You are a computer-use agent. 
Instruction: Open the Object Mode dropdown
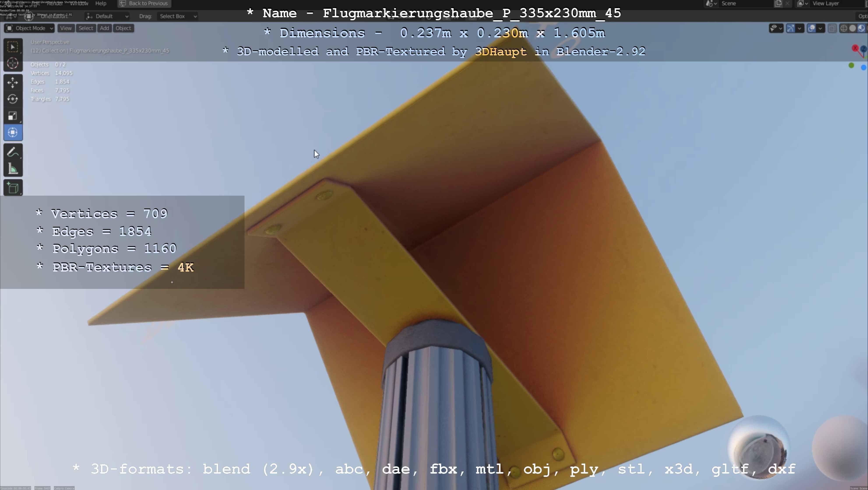[29, 28]
